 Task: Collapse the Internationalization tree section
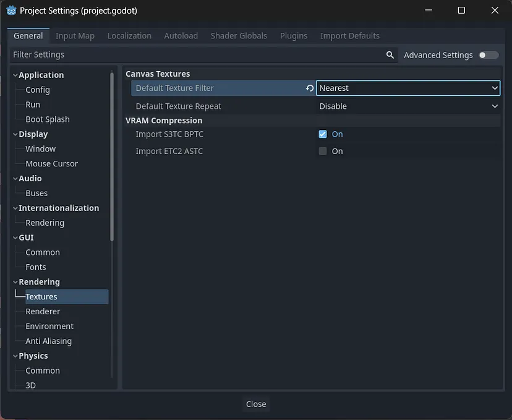coord(15,208)
